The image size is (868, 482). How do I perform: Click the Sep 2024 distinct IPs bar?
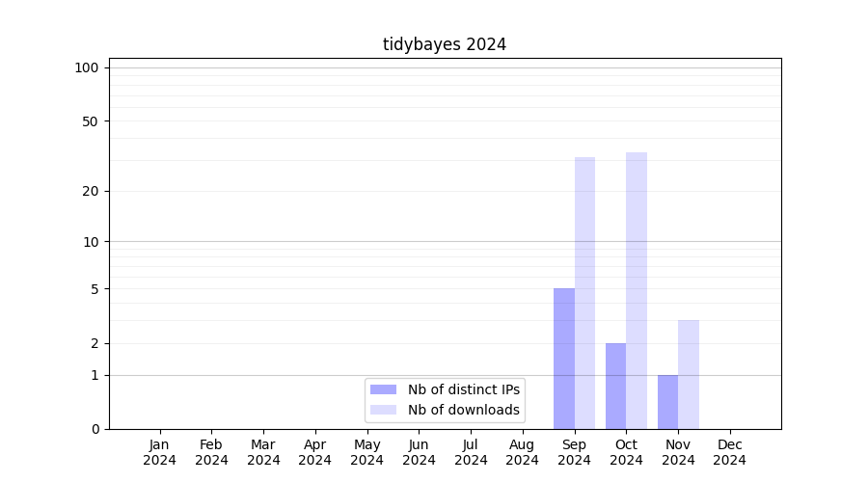tap(564, 359)
